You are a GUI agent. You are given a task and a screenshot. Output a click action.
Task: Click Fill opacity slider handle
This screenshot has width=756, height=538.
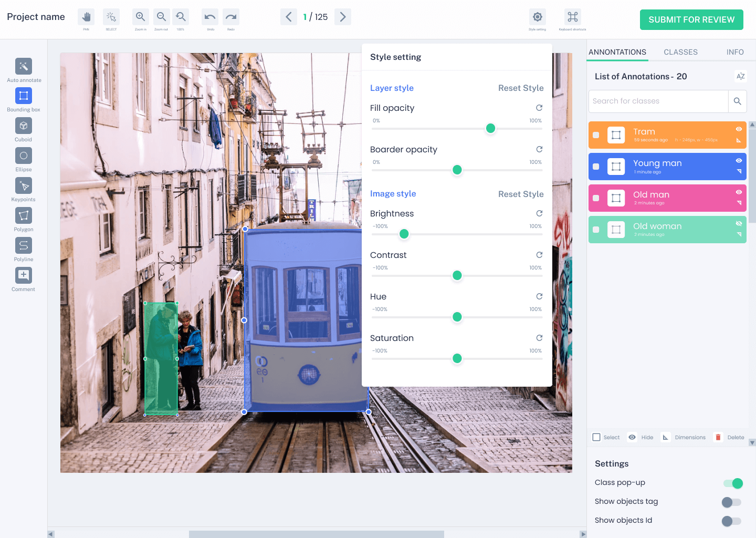(490, 128)
